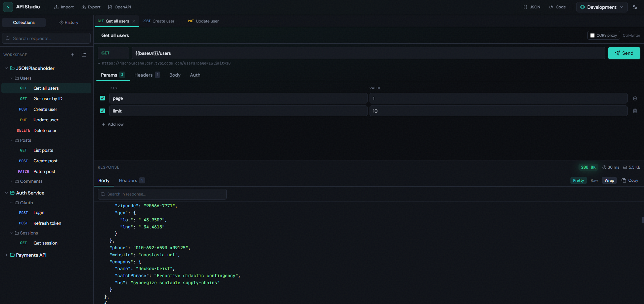This screenshot has height=304, width=644.
Task: Click the search magnifier in sidebar
Action: click(8, 38)
